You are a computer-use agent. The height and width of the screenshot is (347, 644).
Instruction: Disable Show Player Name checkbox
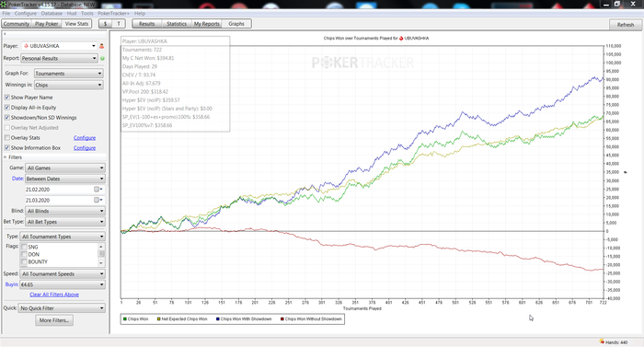click(7, 98)
